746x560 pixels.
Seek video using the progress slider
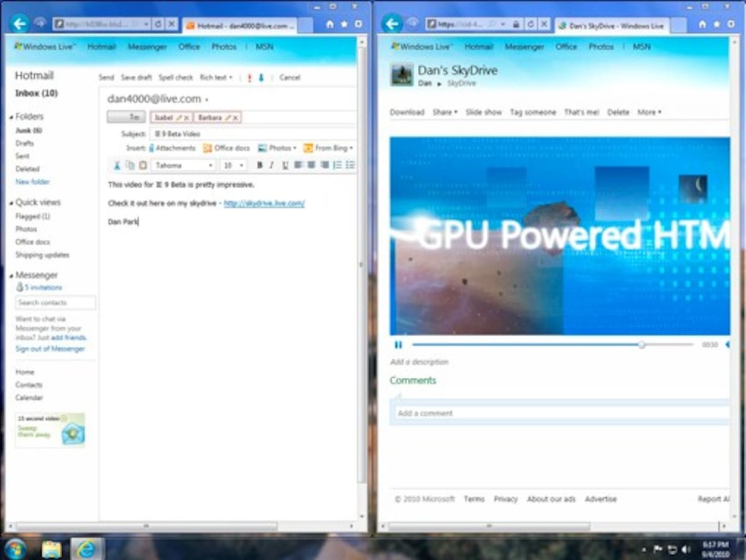pos(642,345)
